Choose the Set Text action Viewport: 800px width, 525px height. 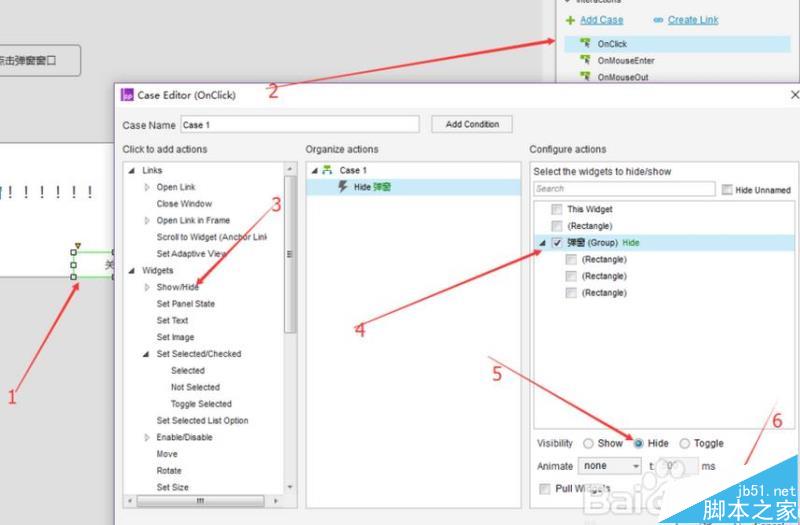[172, 321]
